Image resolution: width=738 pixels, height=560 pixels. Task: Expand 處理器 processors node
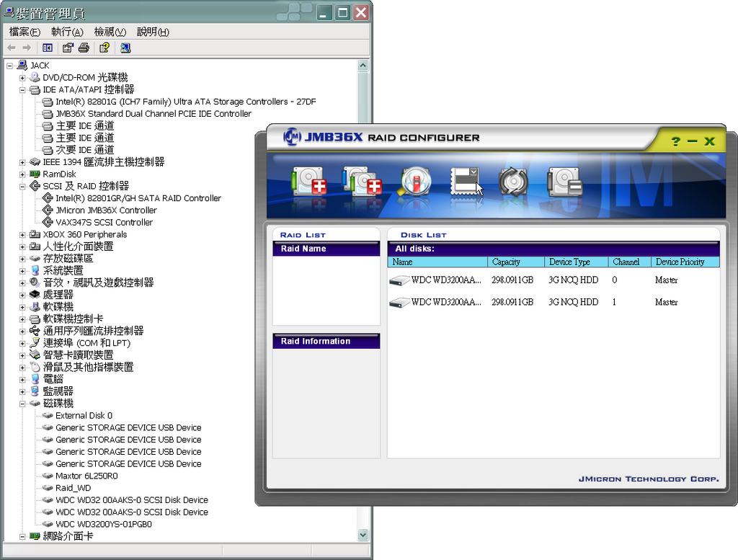(22, 295)
